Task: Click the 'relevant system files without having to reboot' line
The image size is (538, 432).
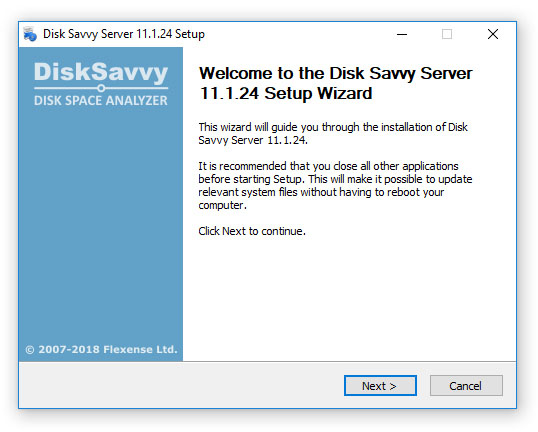Action: [x=321, y=192]
